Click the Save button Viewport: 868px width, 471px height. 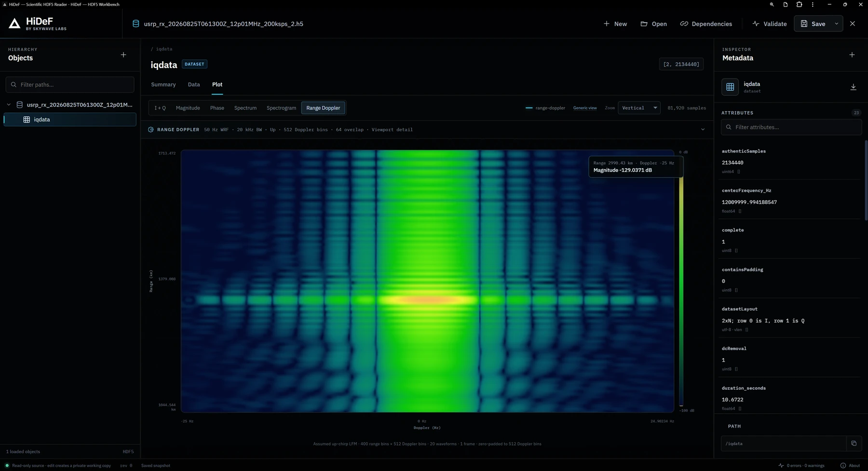[x=813, y=24]
